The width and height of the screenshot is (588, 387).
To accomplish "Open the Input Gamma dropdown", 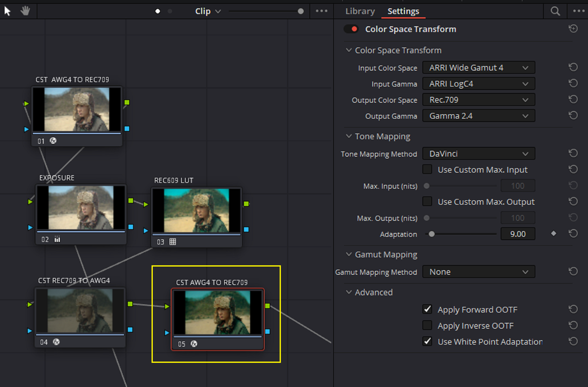I will point(479,84).
